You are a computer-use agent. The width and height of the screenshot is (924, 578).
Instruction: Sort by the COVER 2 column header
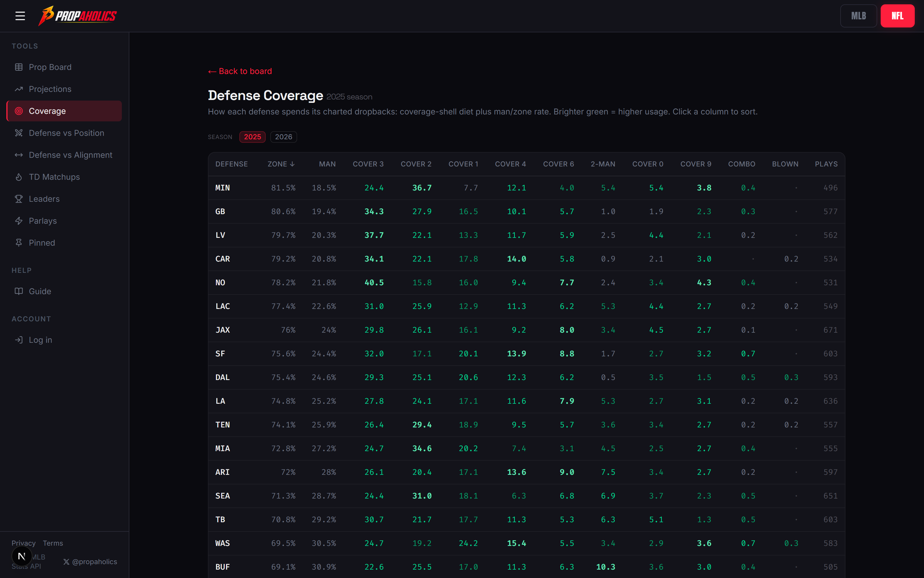pos(416,164)
